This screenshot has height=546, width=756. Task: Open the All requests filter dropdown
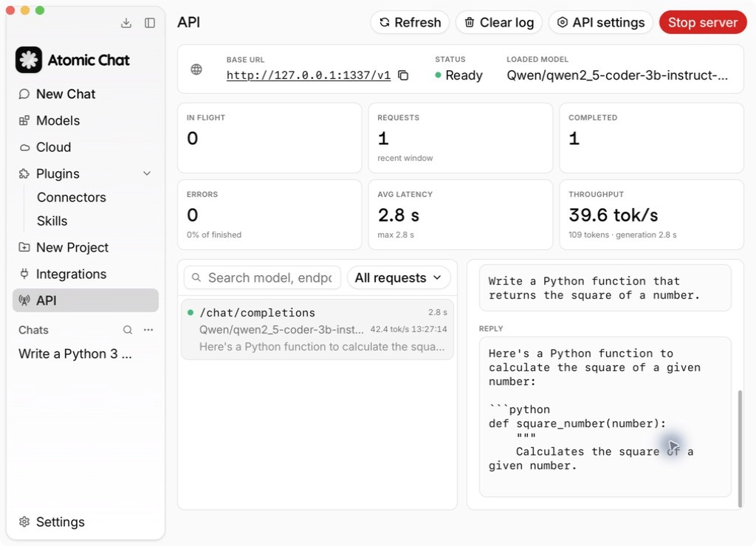tap(399, 277)
